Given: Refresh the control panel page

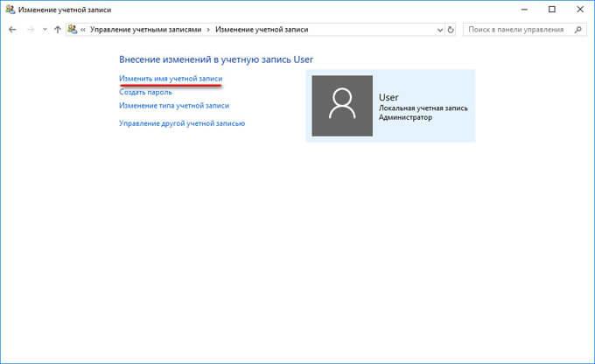Looking at the screenshot, I should (451, 30).
